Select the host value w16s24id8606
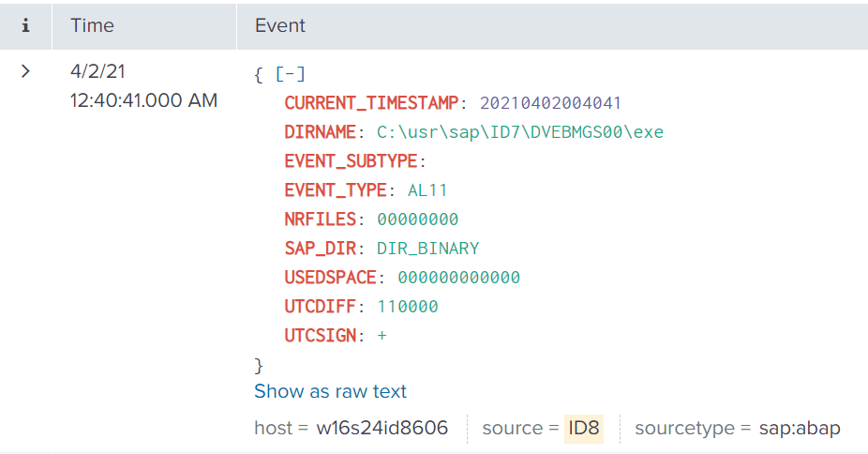Viewport: 868px width, 454px height. coord(382,429)
